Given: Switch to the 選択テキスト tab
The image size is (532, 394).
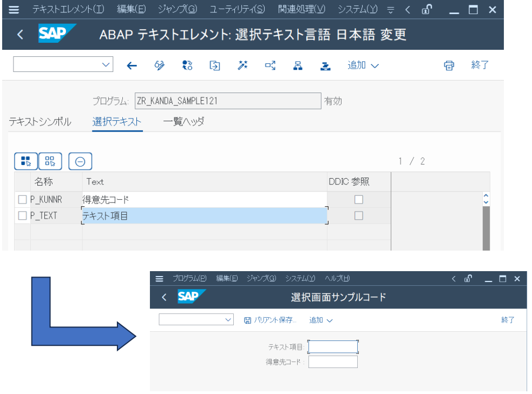Looking at the screenshot, I should (117, 121).
